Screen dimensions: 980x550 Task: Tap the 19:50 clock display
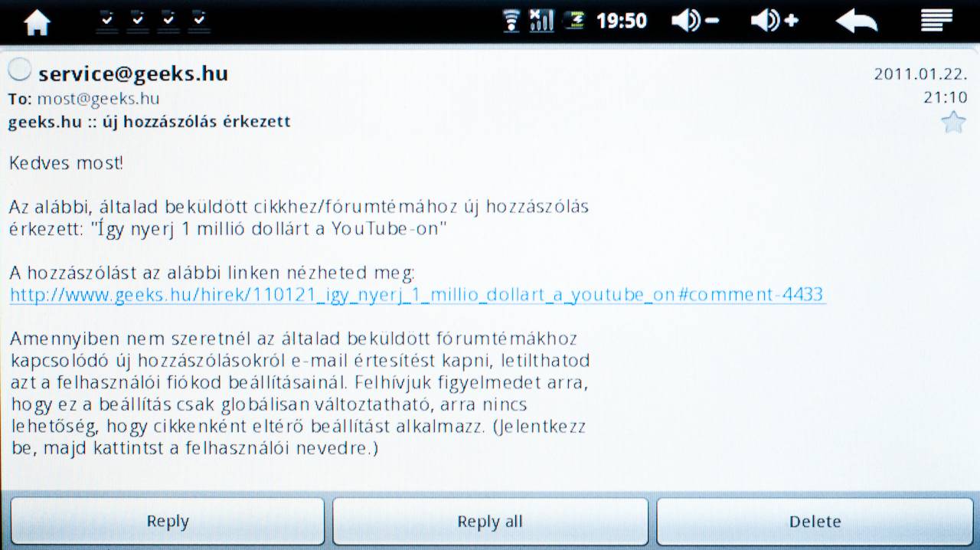click(x=622, y=21)
